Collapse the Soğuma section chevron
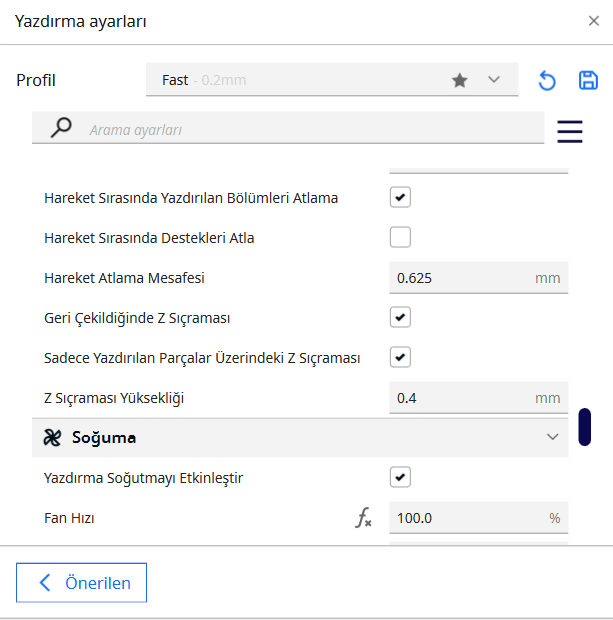Image resolution: width=613 pixels, height=620 pixels. (552, 437)
